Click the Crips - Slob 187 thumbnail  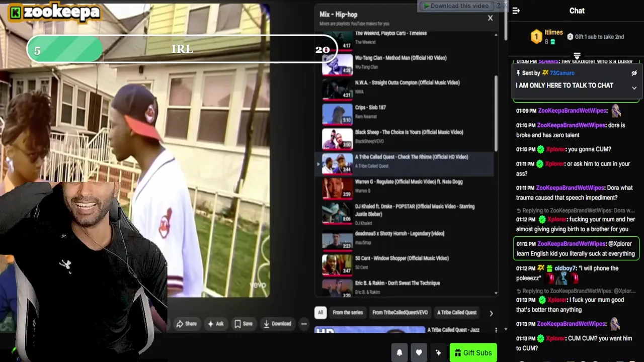point(337,114)
